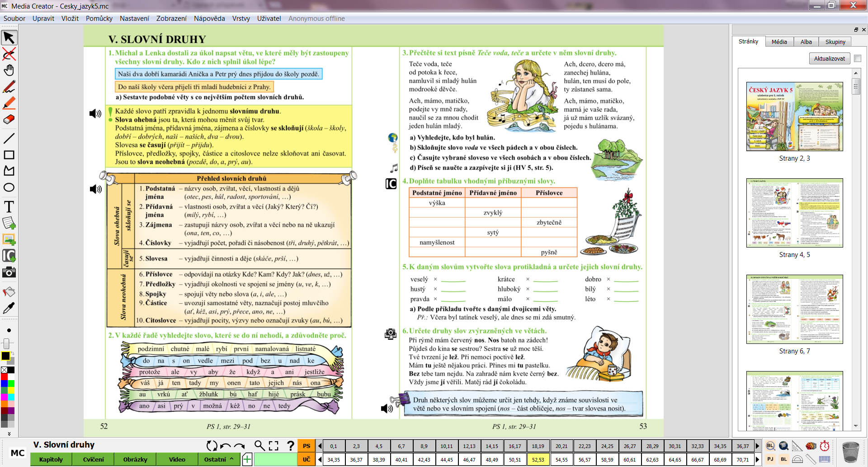The height and width of the screenshot is (467, 868).
Task: Show next PS pages with the right arrow
Action: point(758,446)
